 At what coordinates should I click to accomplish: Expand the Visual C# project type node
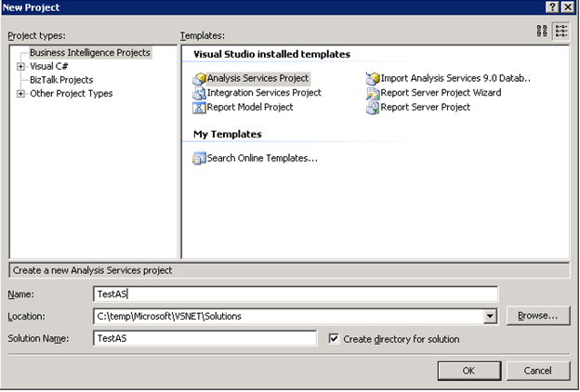20,67
